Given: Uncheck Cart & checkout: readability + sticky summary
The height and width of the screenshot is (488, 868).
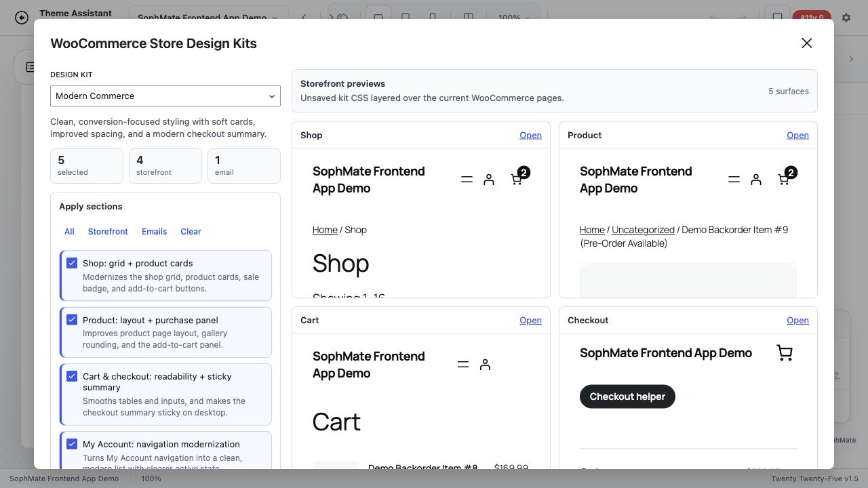Looking at the screenshot, I should pos(72,375).
